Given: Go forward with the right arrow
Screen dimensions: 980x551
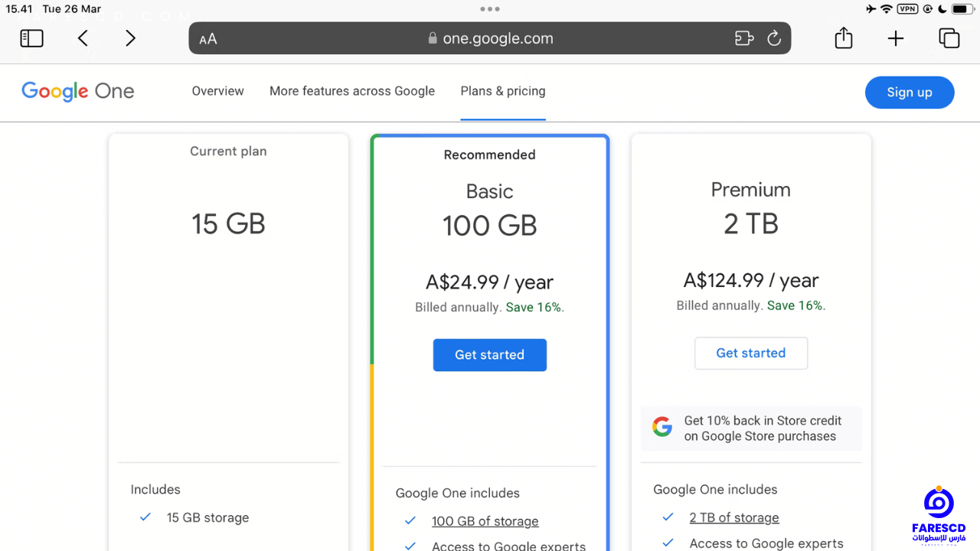Looking at the screenshot, I should (x=130, y=38).
